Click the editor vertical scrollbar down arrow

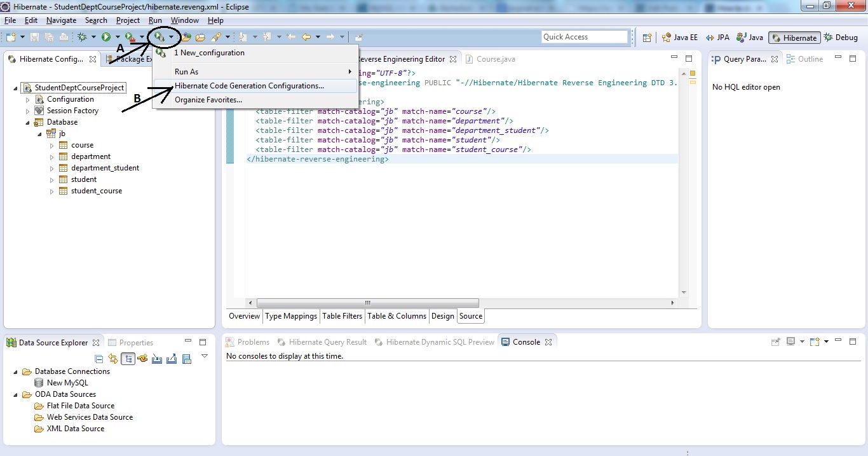(x=684, y=293)
